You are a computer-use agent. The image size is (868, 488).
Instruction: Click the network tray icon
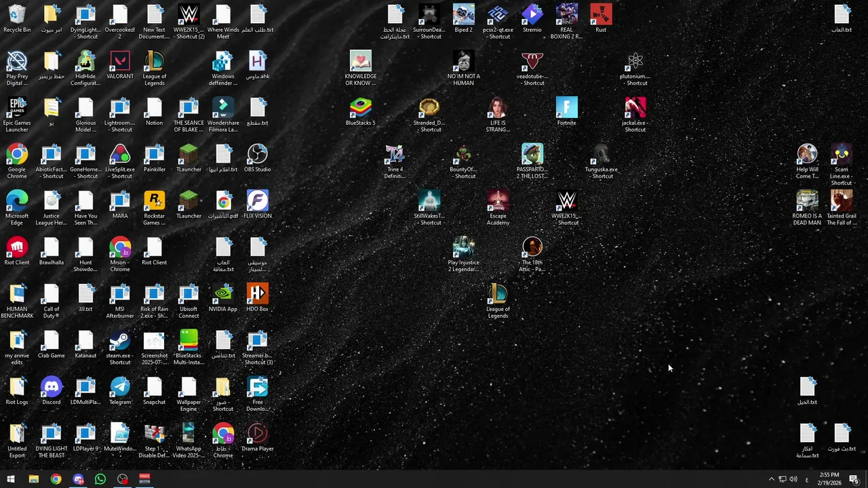tap(783, 479)
